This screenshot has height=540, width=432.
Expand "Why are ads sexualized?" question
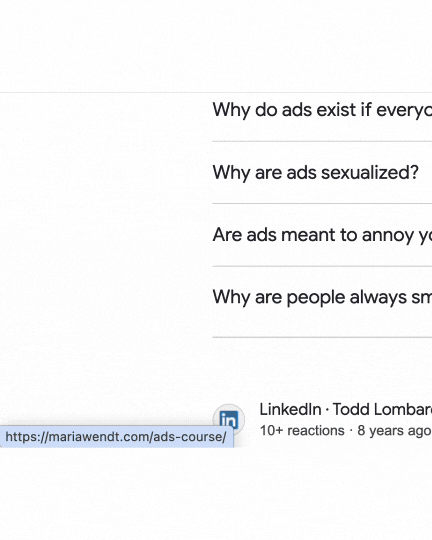tap(322, 173)
